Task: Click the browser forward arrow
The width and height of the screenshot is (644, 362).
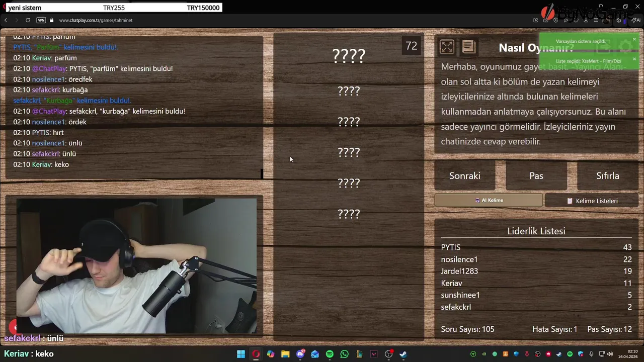Action: 17,20
